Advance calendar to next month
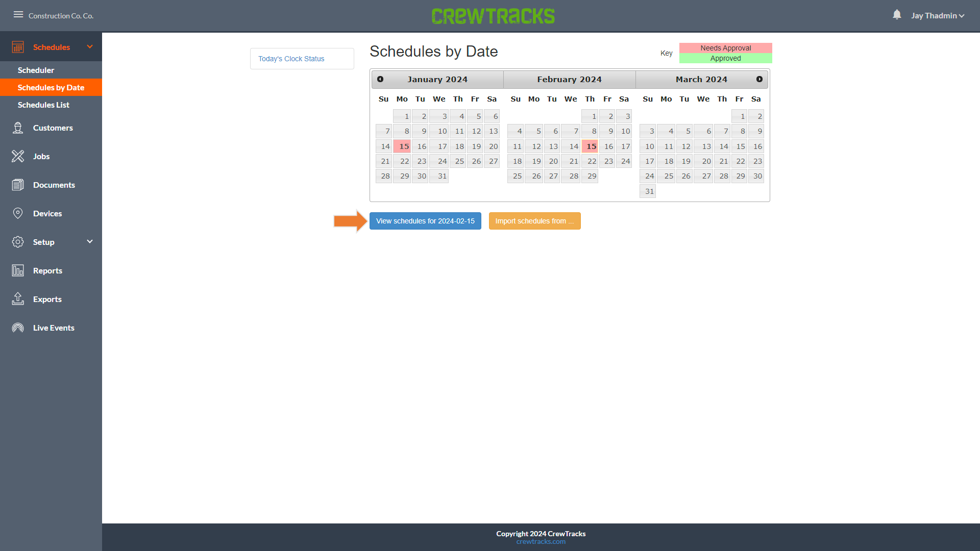 click(759, 79)
